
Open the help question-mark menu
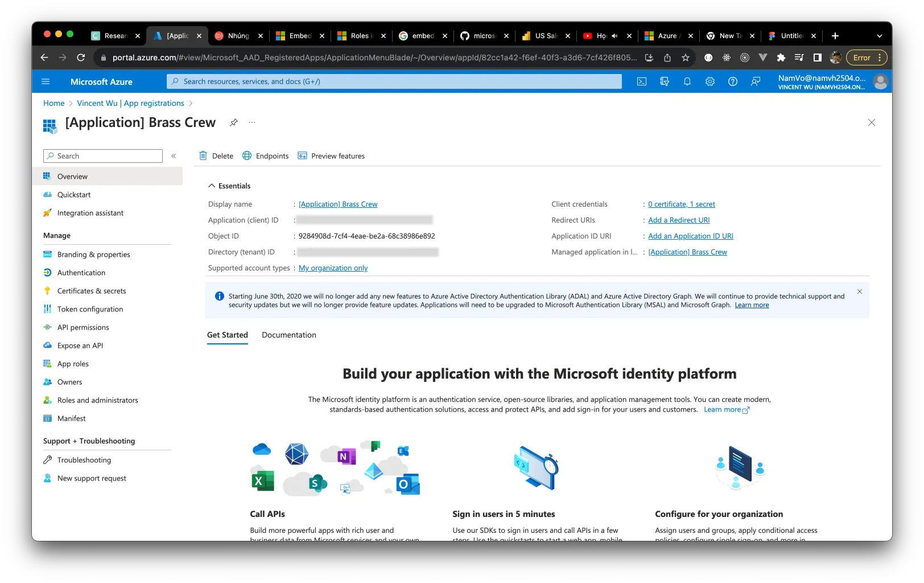tap(733, 81)
